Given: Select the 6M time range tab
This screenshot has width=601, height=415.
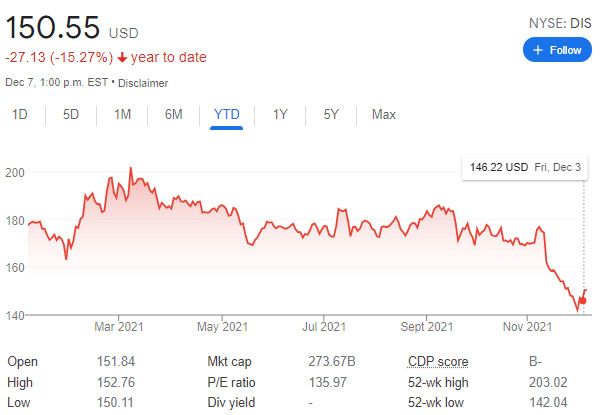Looking at the screenshot, I should coord(174,115).
